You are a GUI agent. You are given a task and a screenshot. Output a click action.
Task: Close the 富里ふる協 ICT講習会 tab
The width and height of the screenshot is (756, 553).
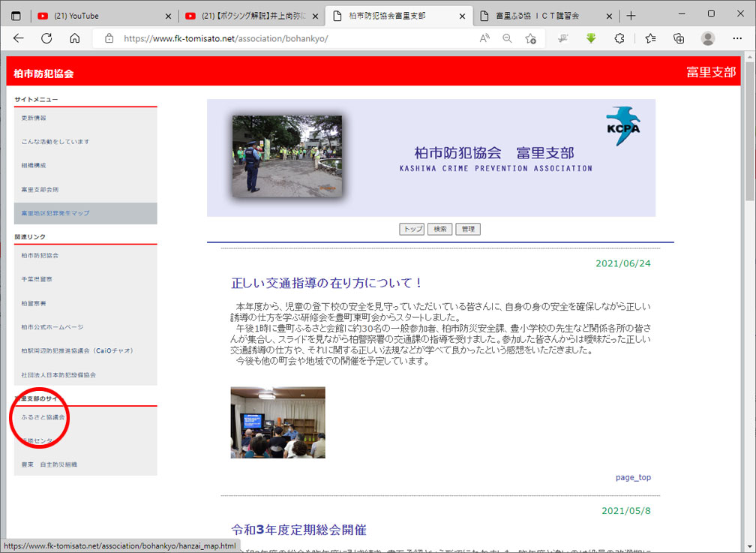tap(610, 16)
